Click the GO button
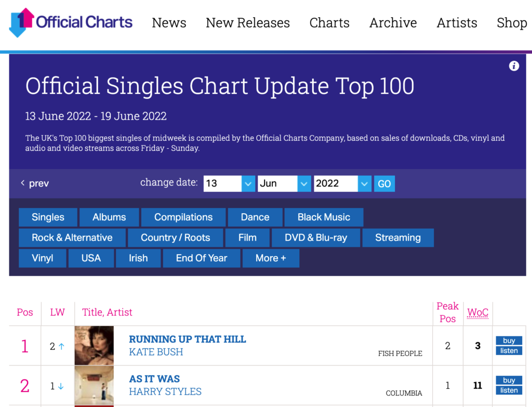The height and width of the screenshot is (407, 532). tap(384, 183)
